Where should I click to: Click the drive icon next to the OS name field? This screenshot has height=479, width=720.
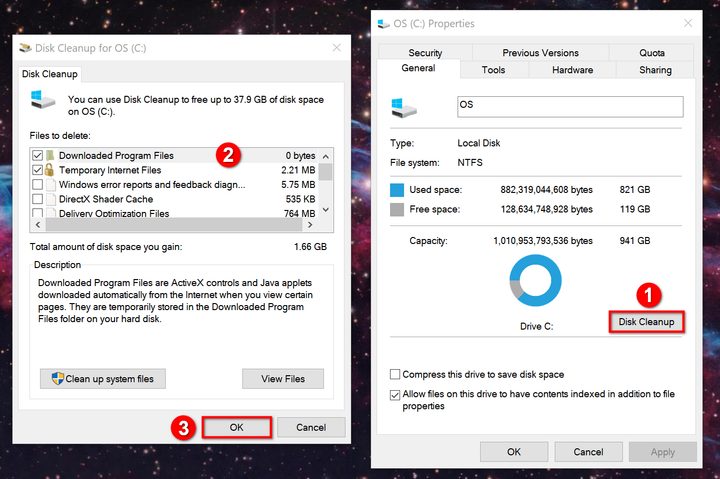coord(404,108)
